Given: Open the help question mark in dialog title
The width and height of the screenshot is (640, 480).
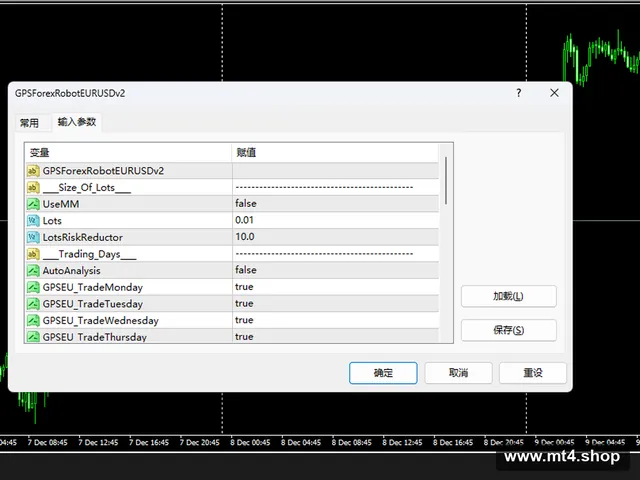Looking at the screenshot, I should tap(518, 93).
